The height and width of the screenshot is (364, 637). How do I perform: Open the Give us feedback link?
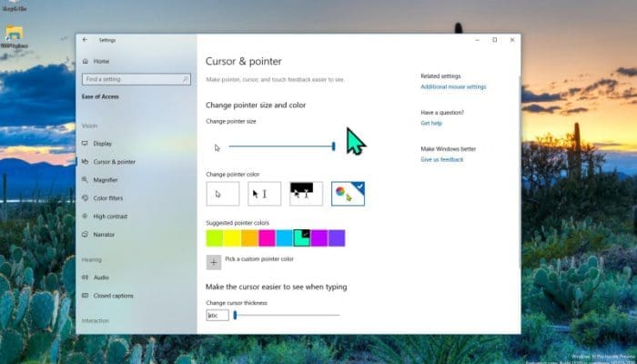click(x=442, y=159)
